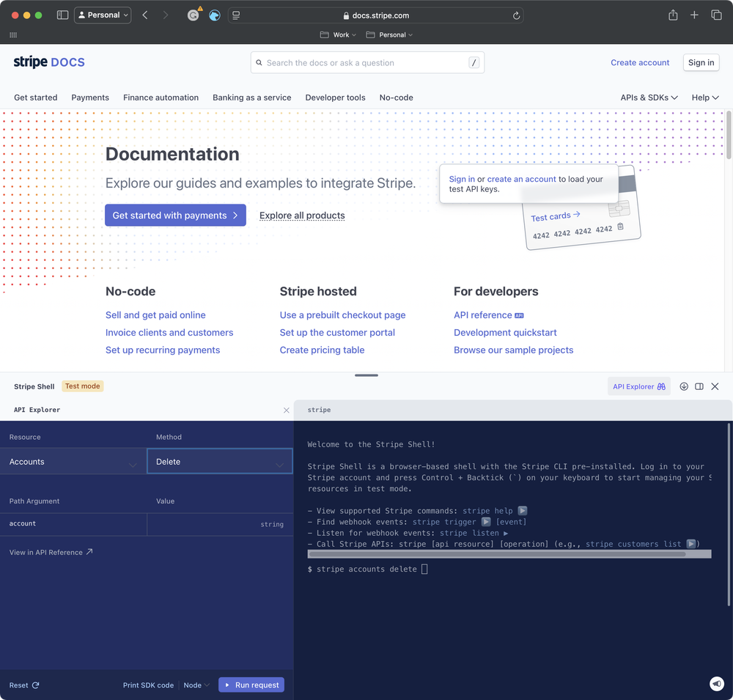Open the Help dropdown menu
733x700 pixels.
[705, 97]
